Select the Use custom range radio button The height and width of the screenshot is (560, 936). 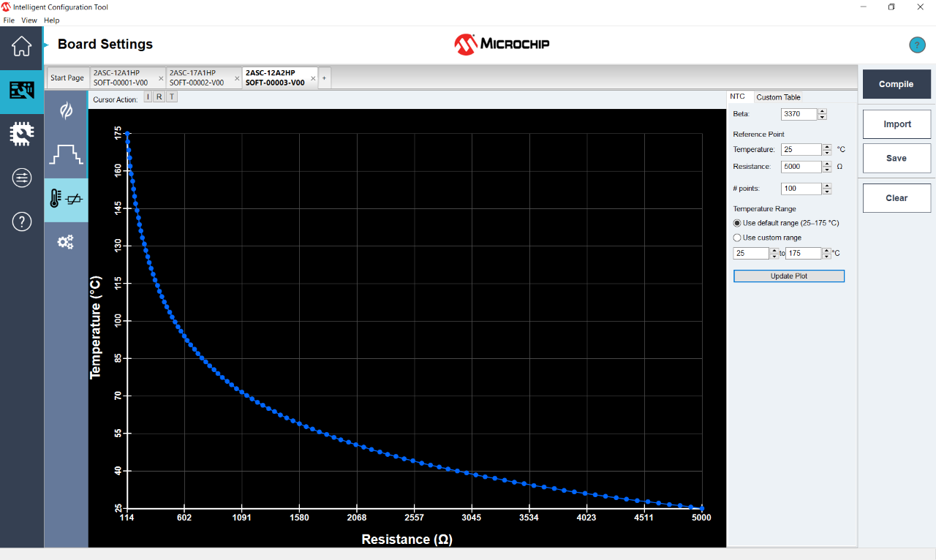[737, 237]
